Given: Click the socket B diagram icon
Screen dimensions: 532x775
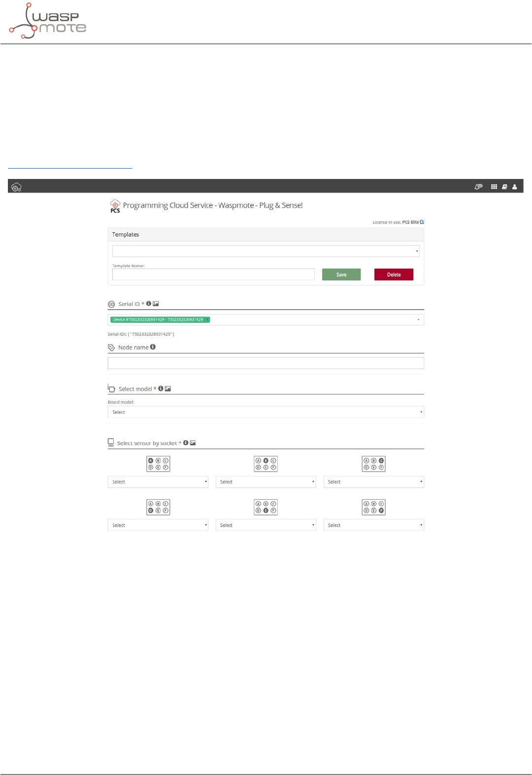Looking at the screenshot, I should 266,464.
